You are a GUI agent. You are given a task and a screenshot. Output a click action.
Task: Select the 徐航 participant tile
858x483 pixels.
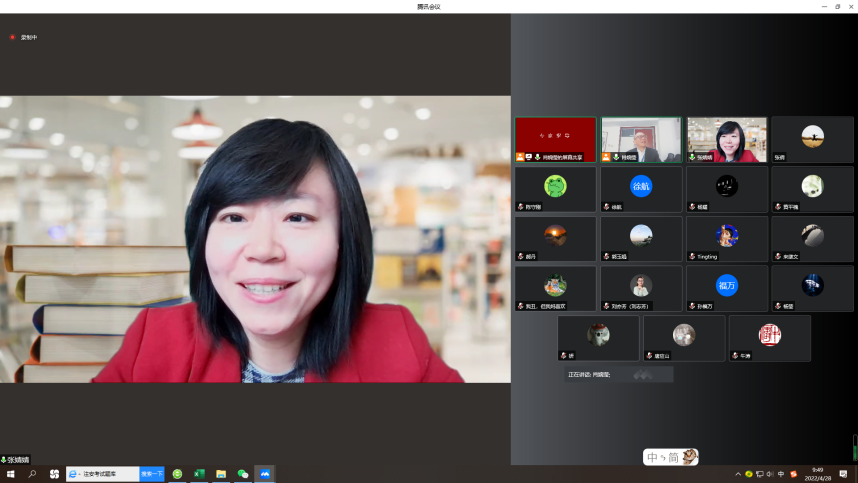tap(641, 188)
